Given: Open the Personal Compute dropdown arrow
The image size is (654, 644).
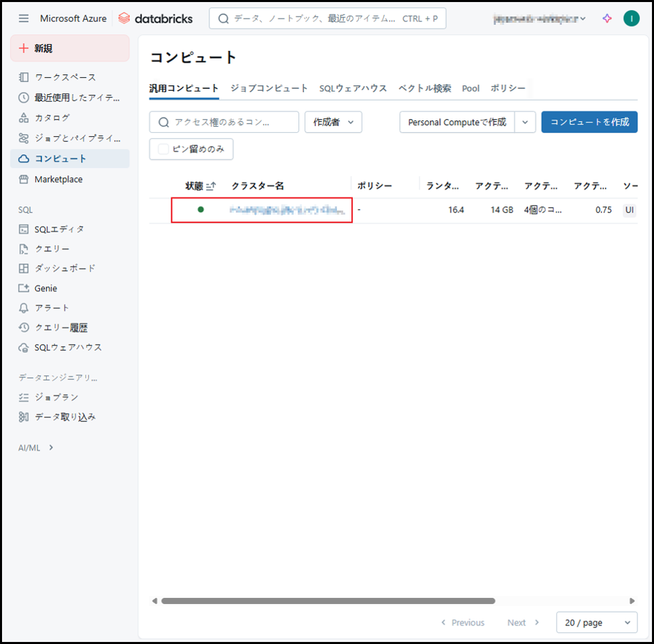Looking at the screenshot, I should 525,122.
